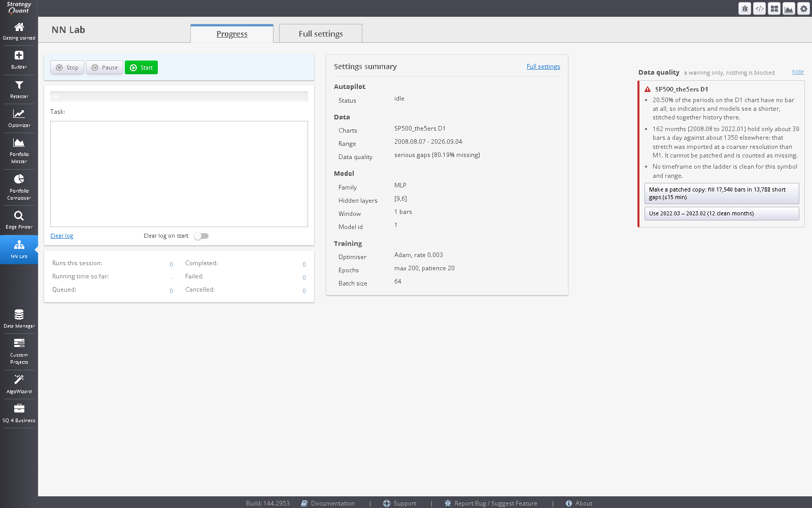This screenshot has height=508, width=812.
Task: Open Custom Projects module
Action: tap(19, 352)
